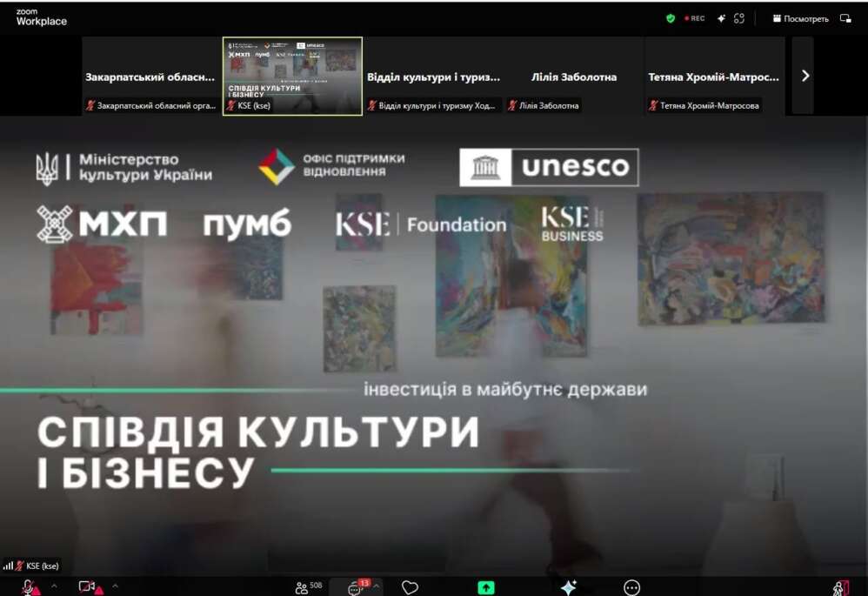Unmute the microphone in the bottom toolbar
868x596 pixels.
[29, 587]
